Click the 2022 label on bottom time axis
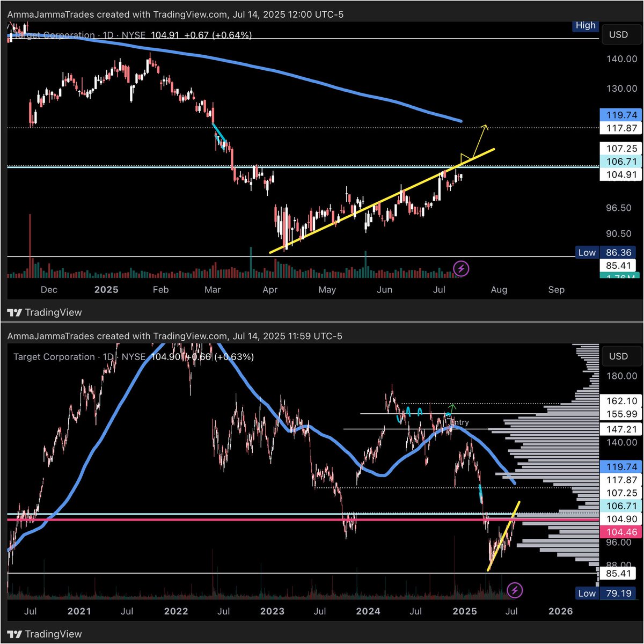 point(176,611)
